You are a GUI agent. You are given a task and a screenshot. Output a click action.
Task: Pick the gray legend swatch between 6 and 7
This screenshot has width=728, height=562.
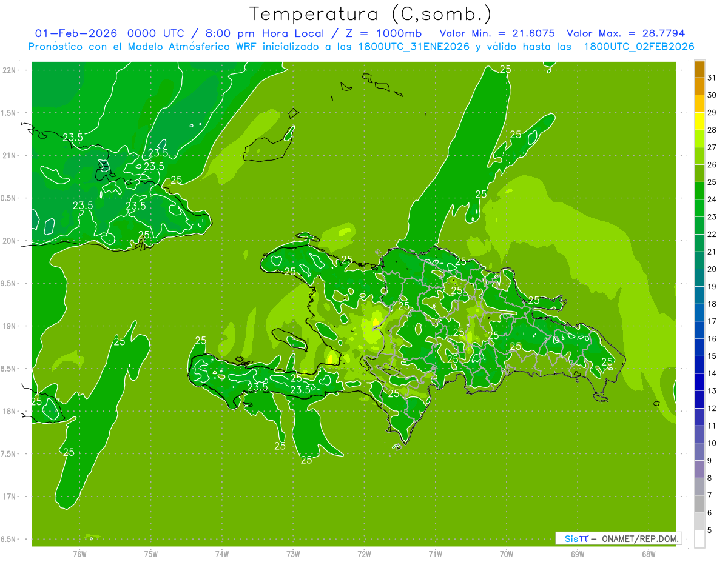(x=699, y=504)
